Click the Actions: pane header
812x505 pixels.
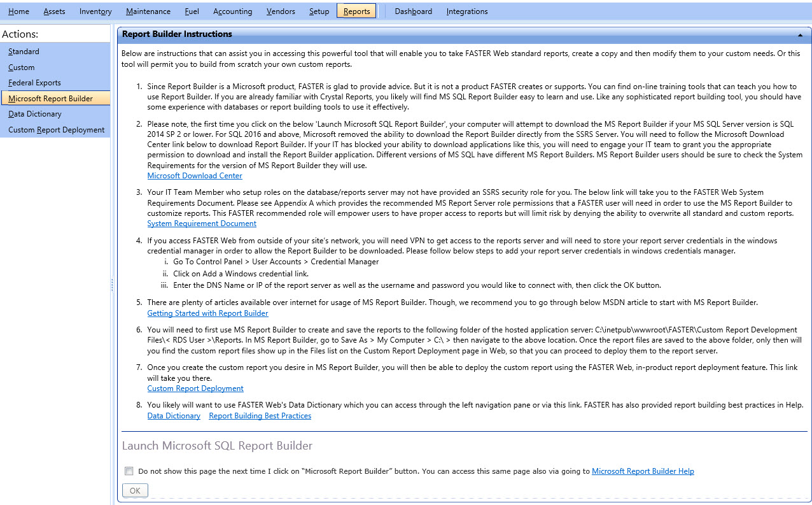pyautogui.click(x=20, y=34)
